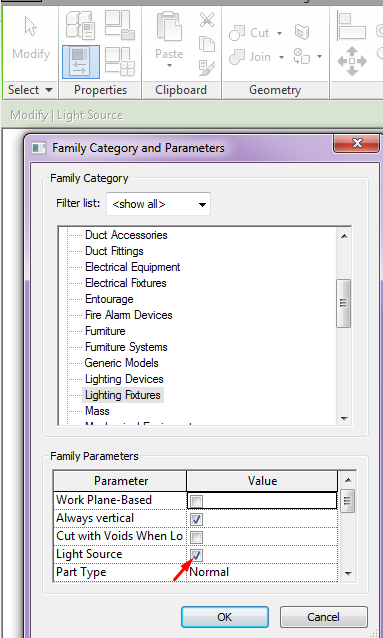Screen dimensions: 383x638
Task: Open Family Category and Parameters icon
Action: (120, 25)
